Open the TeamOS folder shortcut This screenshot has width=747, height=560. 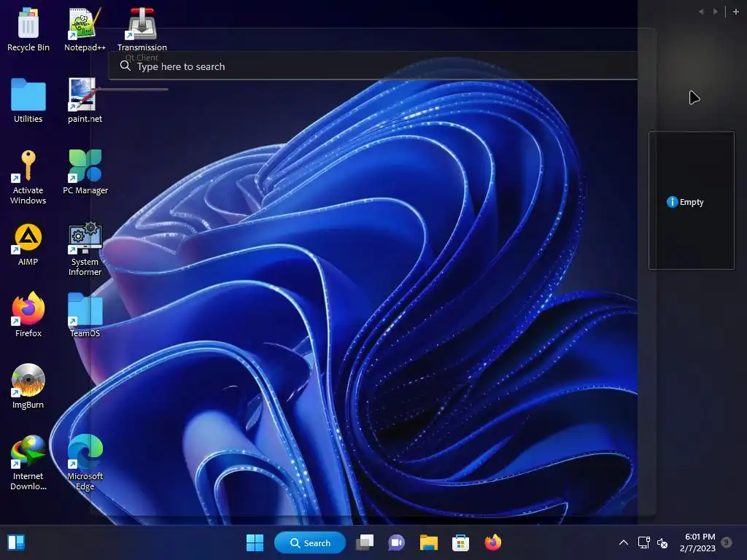click(x=85, y=315)
